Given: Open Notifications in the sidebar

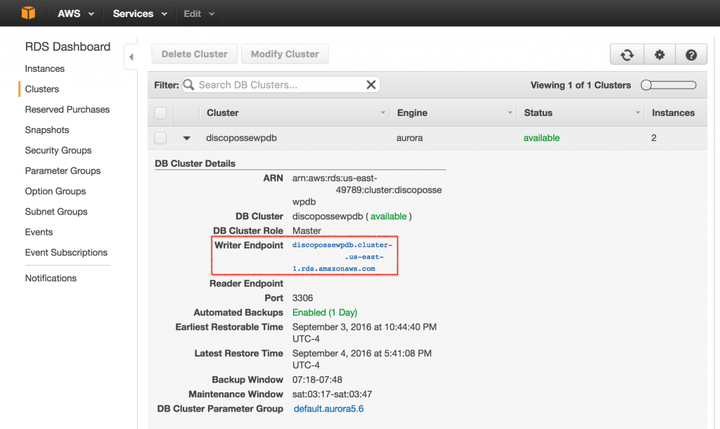Looking at the screenshot, I should [x=51, y=278].
